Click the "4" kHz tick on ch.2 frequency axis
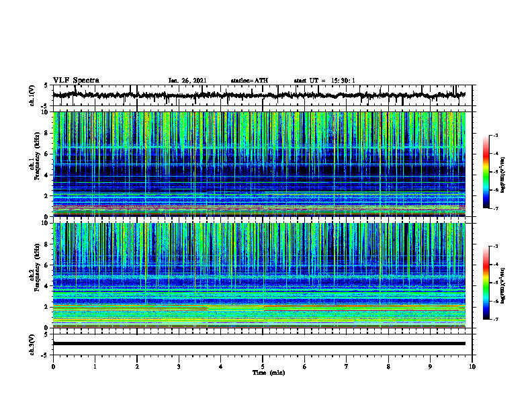The image size is (532, 411). point(46,286)
